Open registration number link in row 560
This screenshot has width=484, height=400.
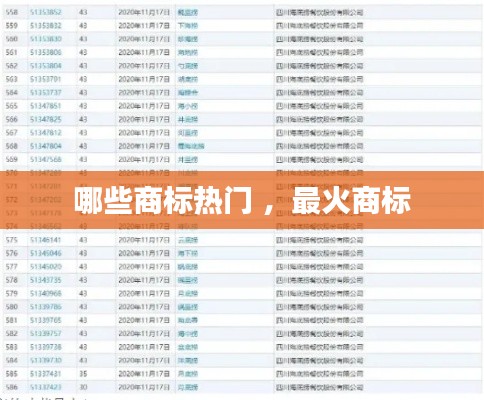pyautogui.click(x=46, y=39)
